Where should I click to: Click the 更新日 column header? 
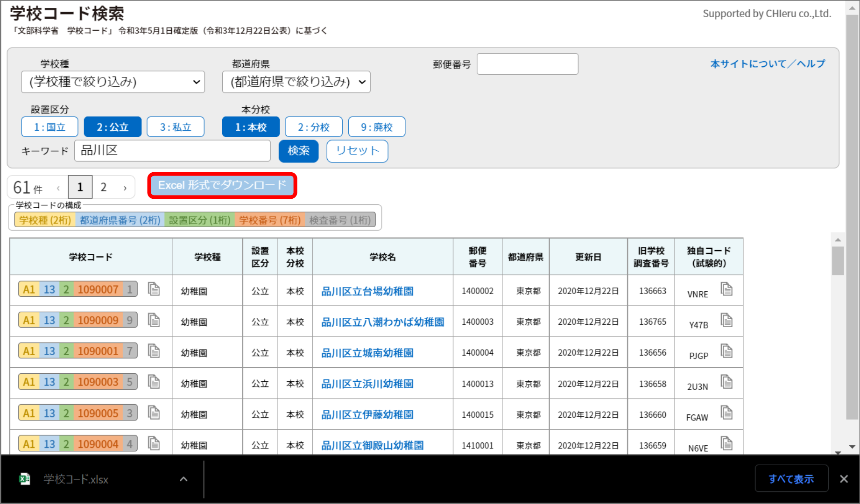click(588, 257)
